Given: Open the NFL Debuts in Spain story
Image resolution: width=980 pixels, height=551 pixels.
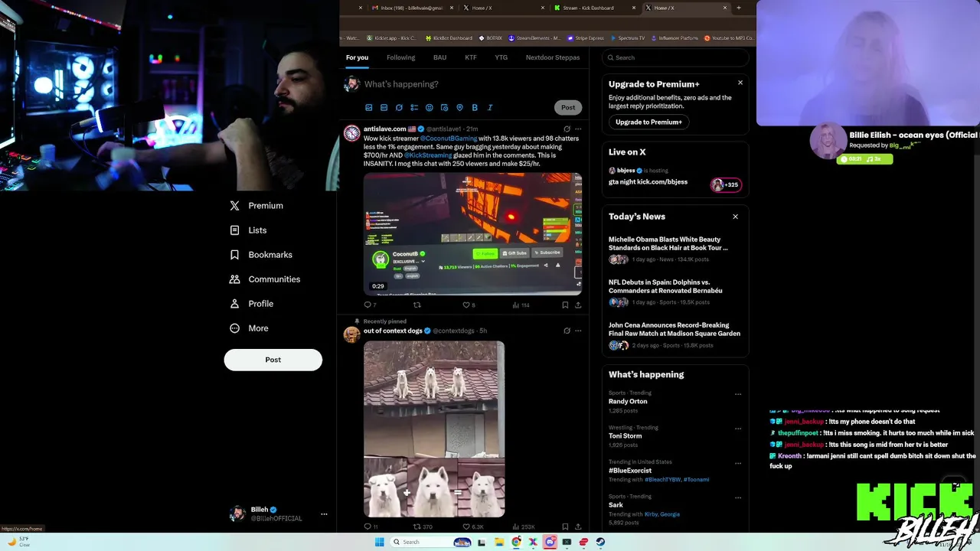Looking at the screenshot, I should pos(675,292).
